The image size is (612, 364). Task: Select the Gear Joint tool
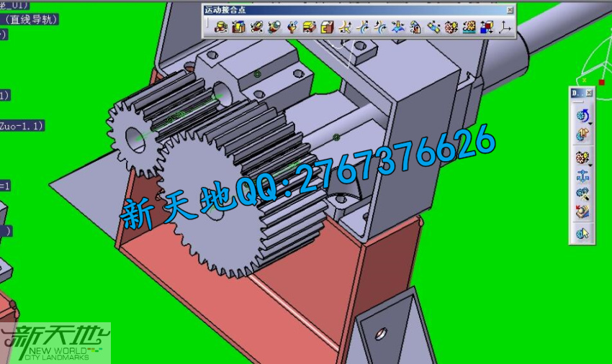[451, 27]
